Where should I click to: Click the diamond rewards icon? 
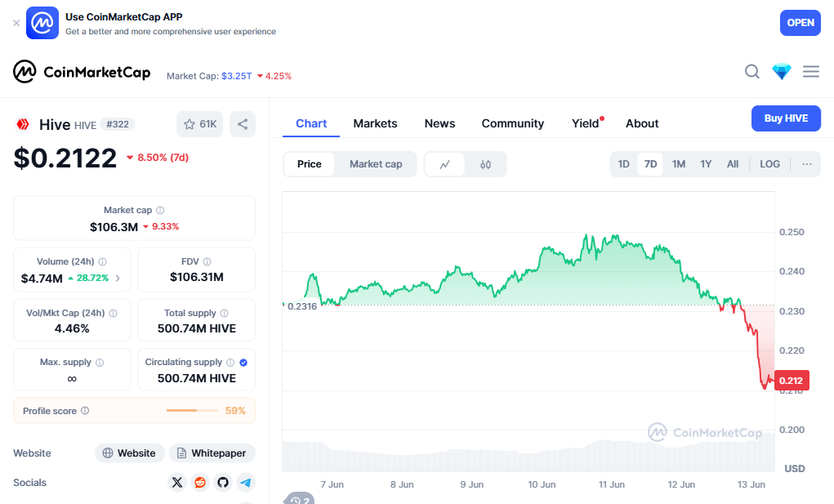coord(782,72)
